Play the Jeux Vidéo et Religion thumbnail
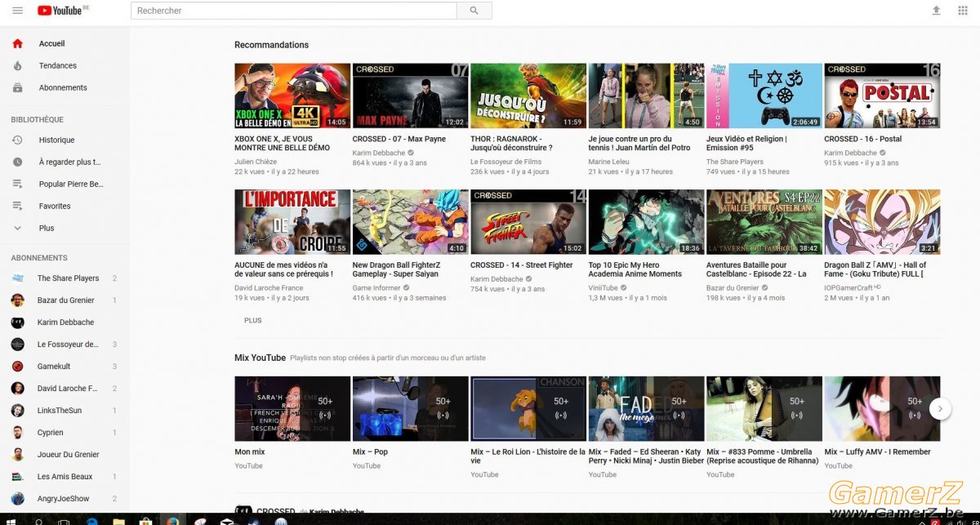 coord(764,96)
